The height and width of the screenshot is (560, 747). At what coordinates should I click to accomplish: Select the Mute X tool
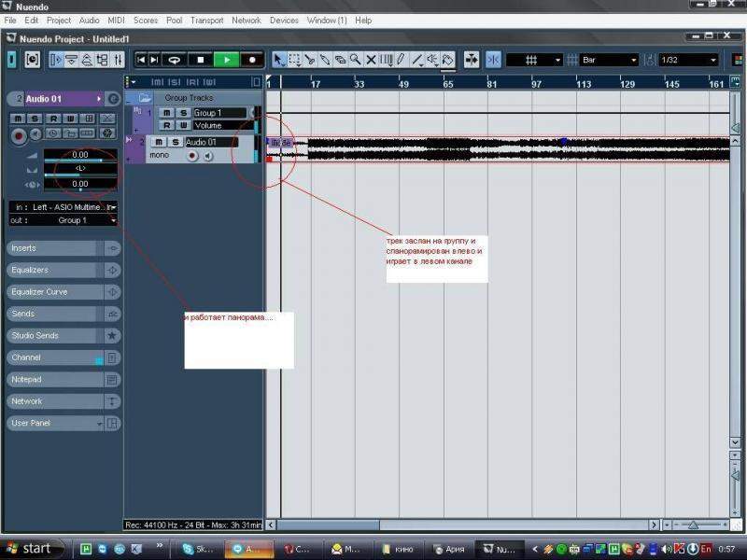[x=371, y=60]
